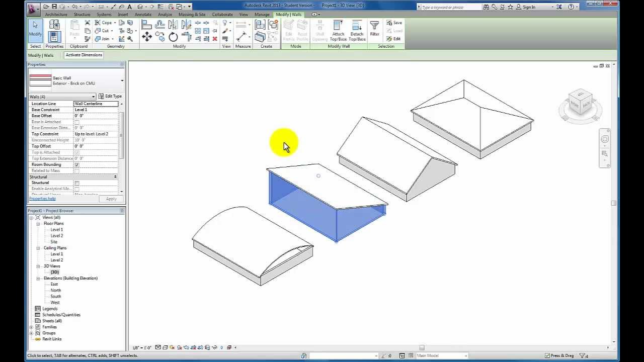Viewport: 644px width, 362px height.
Task: Toggle Related to Mass checkbox
Action: [x=77, y=171]
